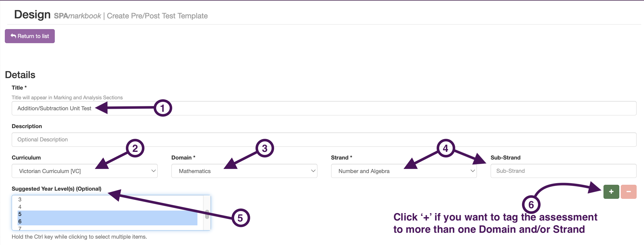Open the Curriculum dropdown

(x=85, y=171)
